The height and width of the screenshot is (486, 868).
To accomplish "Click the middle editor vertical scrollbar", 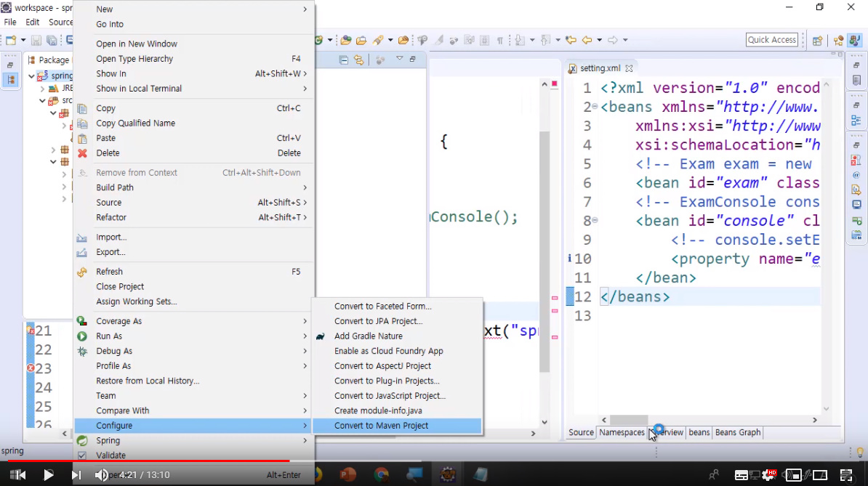I will (x=544, y=251).
